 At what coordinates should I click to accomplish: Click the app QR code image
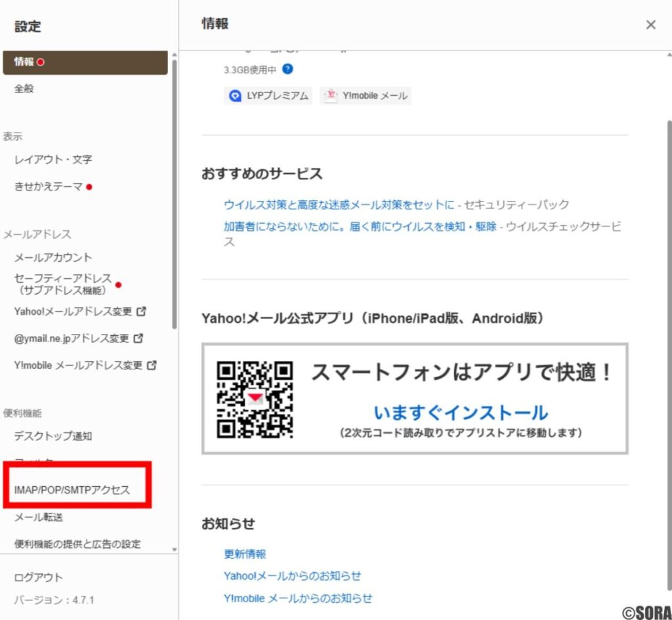255,400
